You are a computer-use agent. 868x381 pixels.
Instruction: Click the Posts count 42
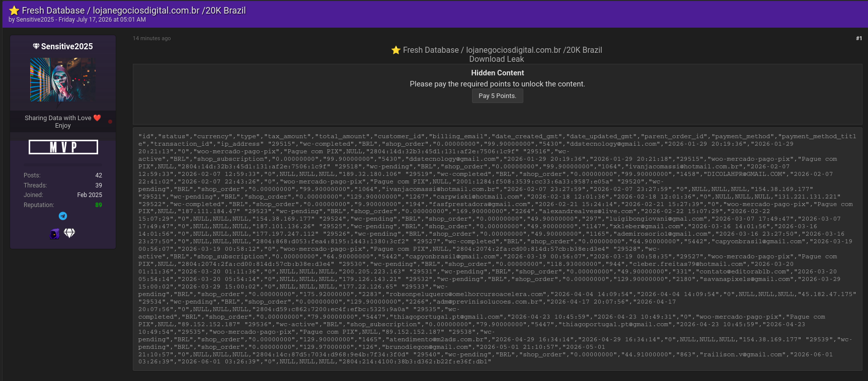99,175
